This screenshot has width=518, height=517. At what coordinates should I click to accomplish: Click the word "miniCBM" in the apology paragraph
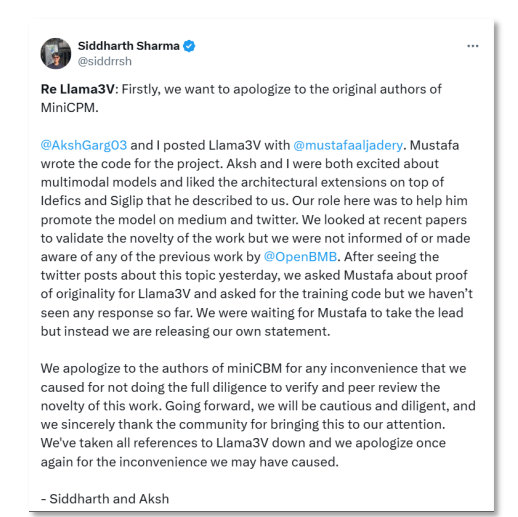tap(254, 369)
